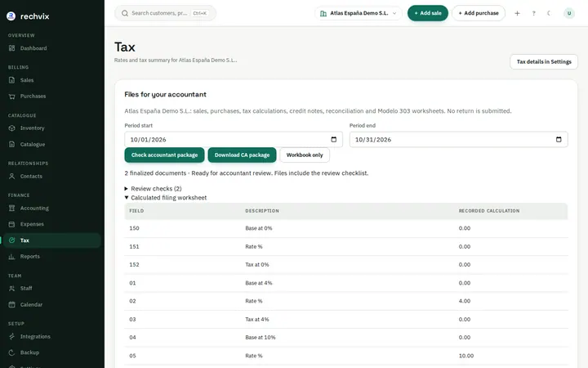588x368 pixels.
Task: Click field 05 in worksheet
Action: 133,356
